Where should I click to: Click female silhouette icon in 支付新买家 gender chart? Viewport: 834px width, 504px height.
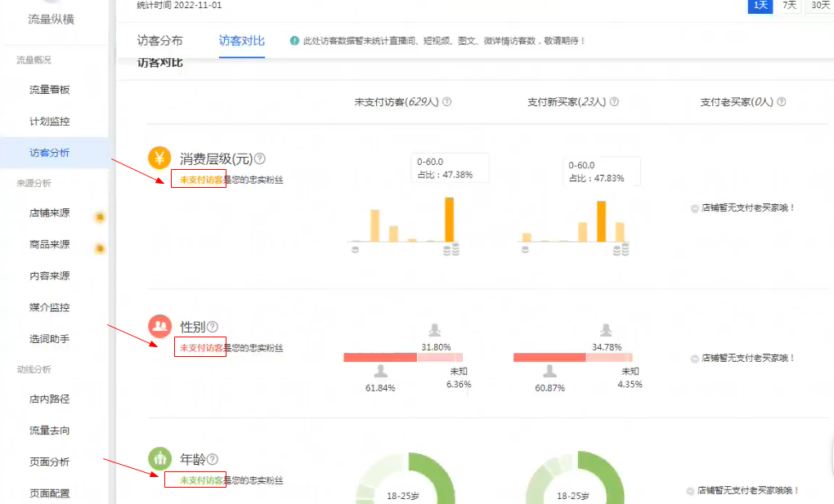606,330
